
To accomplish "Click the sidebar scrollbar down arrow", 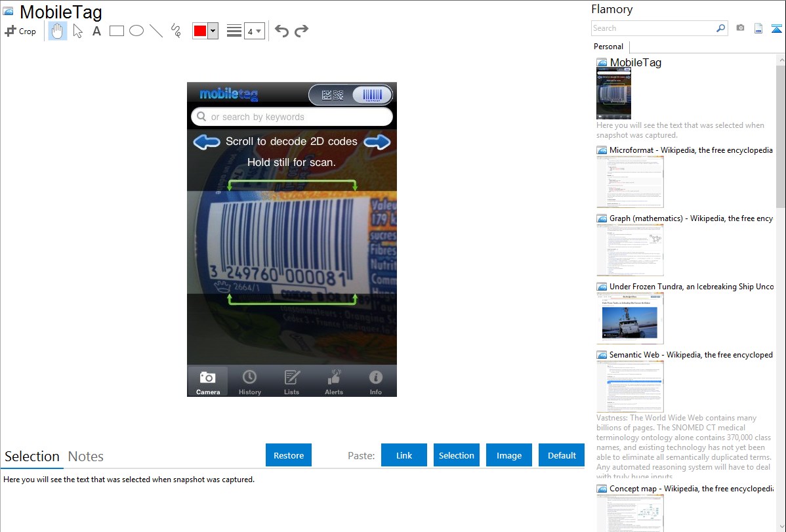I will [781, 527].
